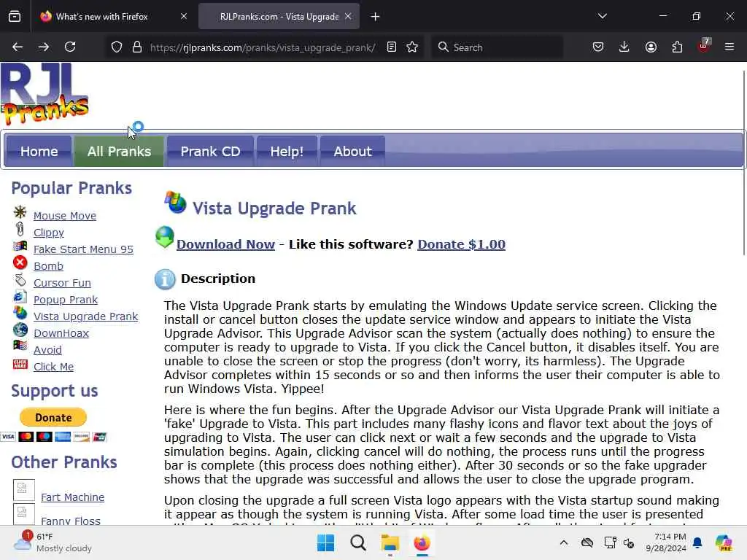Open File Explorer from taskbar
The image size is (747, 560).
tap(390, 542)
